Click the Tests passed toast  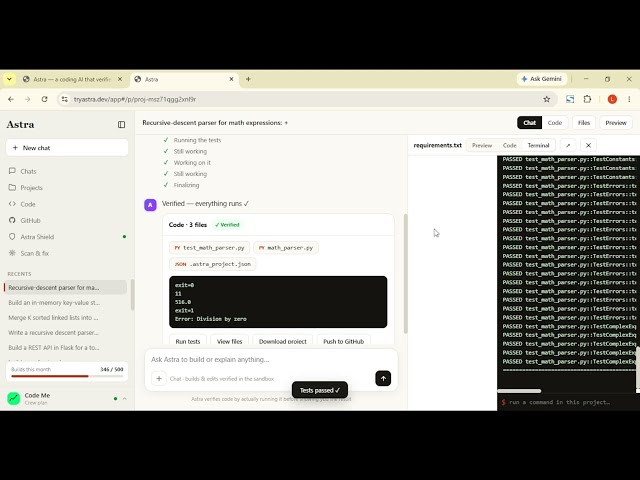point(320,390)
